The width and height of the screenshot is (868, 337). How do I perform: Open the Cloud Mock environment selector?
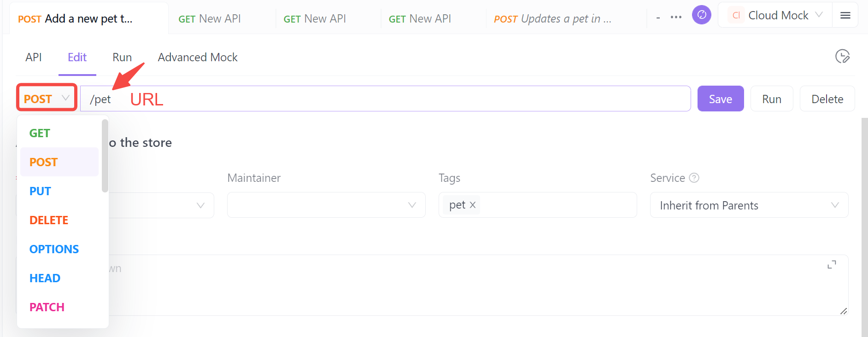tap(777, 15)
